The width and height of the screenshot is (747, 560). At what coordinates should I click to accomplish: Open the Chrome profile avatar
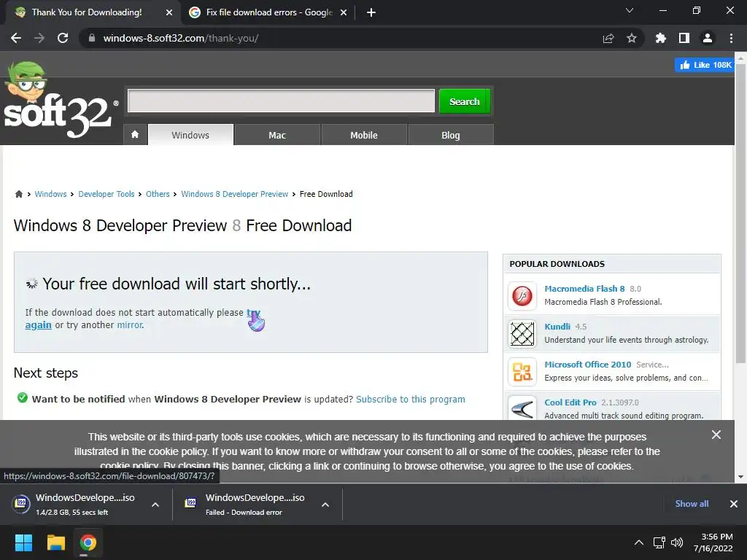(x=708, y=38)
